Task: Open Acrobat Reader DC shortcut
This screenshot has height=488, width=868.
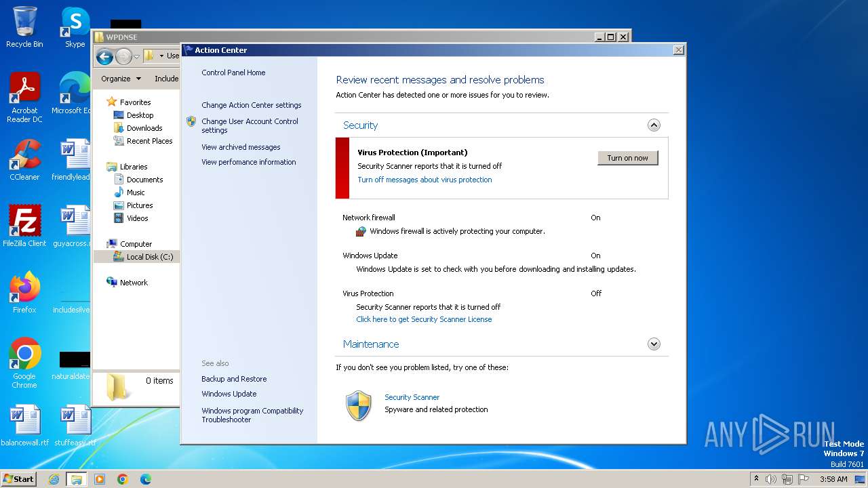Action: [x=24, y=98]
